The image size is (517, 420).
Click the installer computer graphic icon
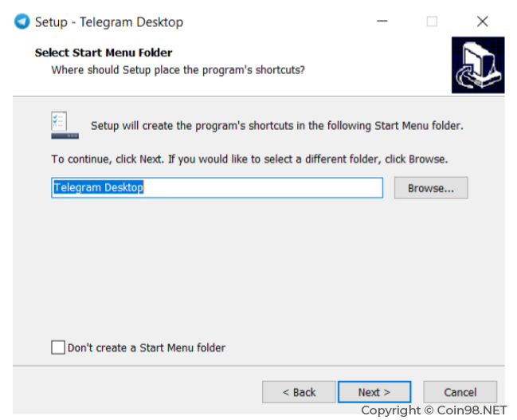[478, 65]
